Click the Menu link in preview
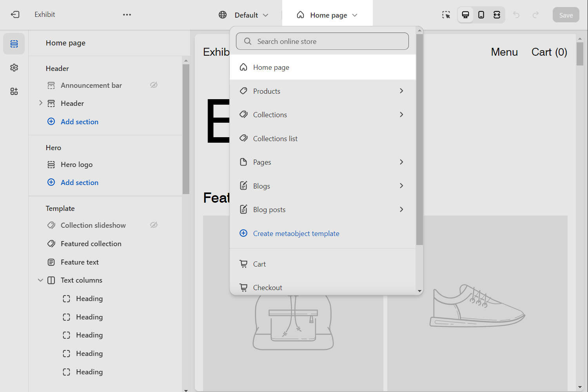 pos(504,52)
